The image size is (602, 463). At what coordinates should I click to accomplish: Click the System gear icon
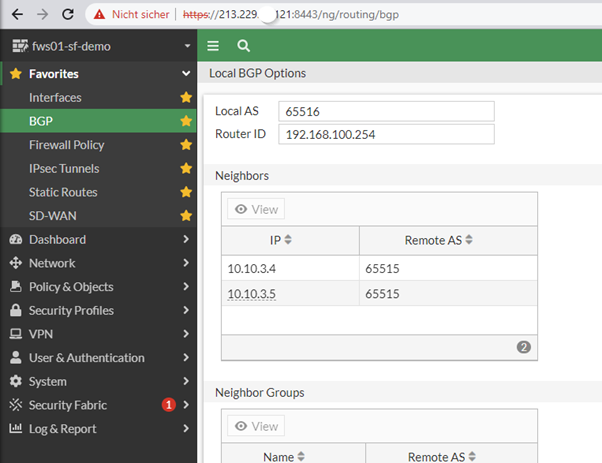pyautogui.click(x=16, y=381)
